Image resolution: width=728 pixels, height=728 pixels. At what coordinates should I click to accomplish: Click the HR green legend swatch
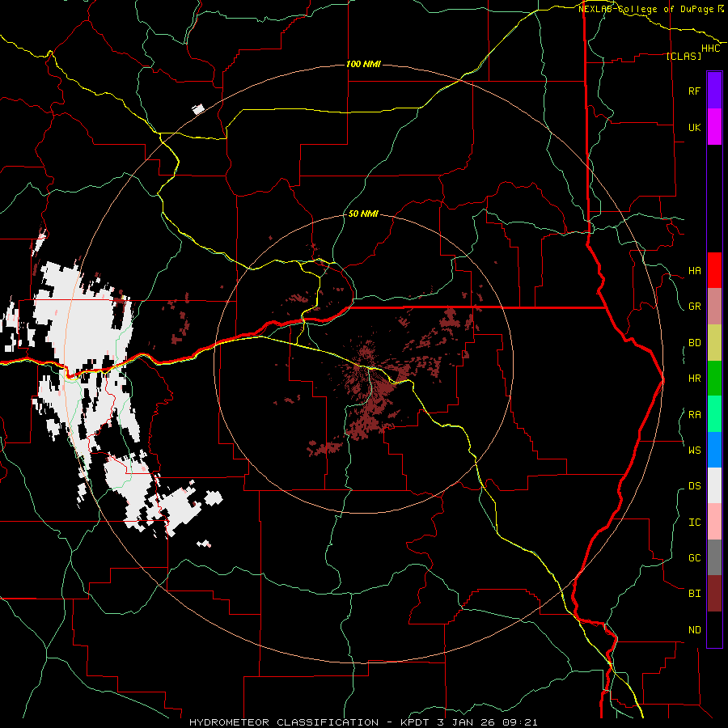714,379
